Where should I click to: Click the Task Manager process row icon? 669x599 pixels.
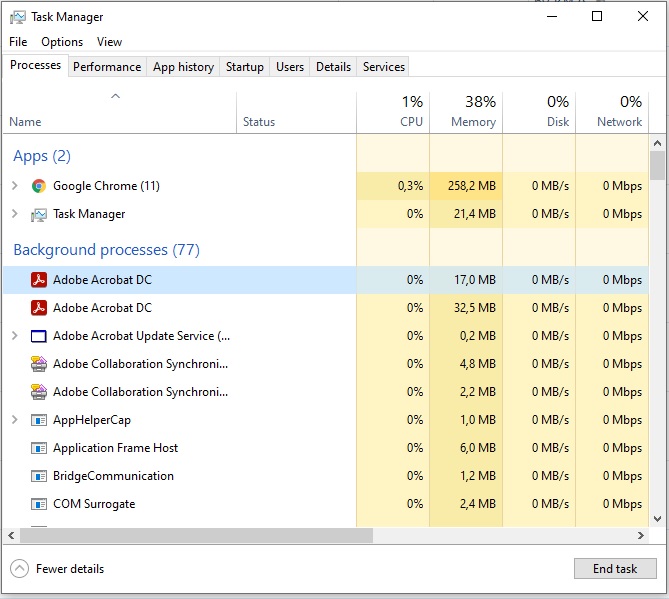click(39, 214)
